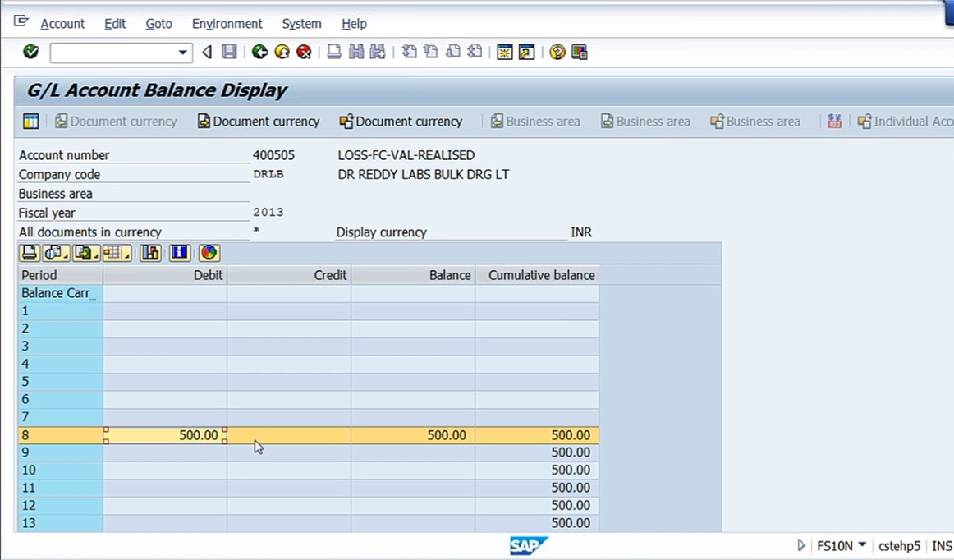Open the Help menu
Viewport: 954px width, 560px height.
click(x=354, y=24)
